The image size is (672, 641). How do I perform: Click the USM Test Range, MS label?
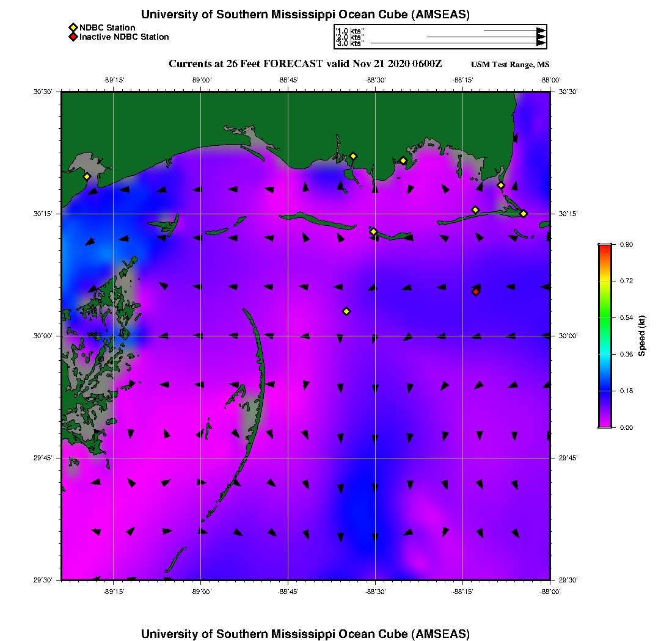click(510, 65)
